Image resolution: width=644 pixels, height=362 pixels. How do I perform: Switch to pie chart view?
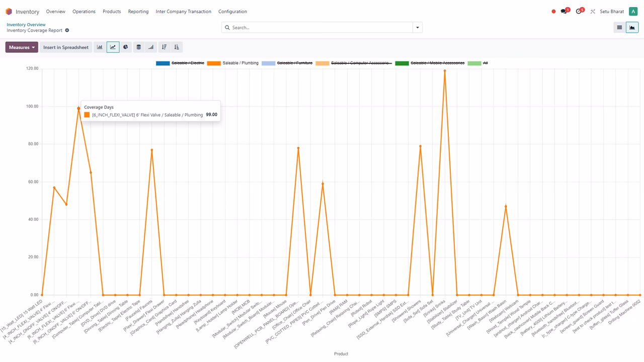126,47
